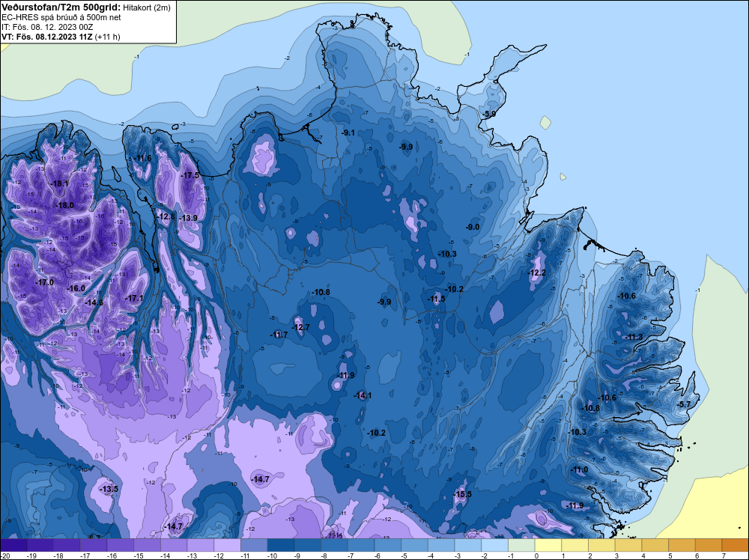The image size is (749, 560).
Task: Click the -9.1 temperature label
Action: point(348,133)
